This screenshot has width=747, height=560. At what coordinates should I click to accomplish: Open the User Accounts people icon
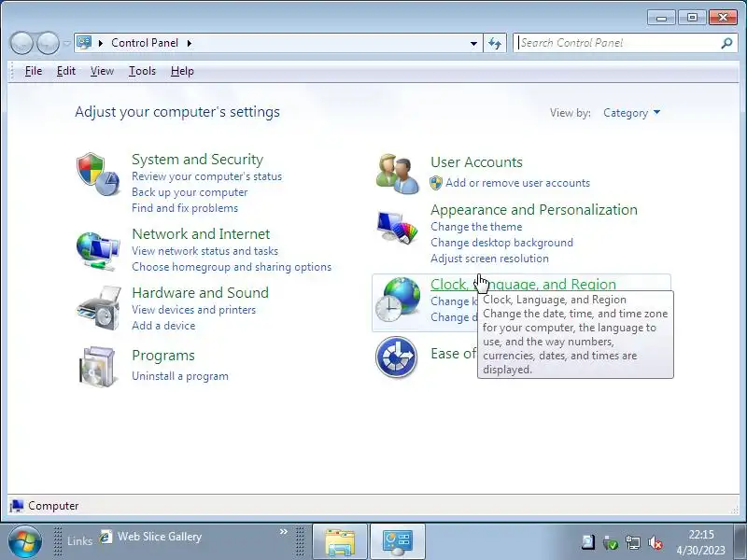(x=398, y=174)
